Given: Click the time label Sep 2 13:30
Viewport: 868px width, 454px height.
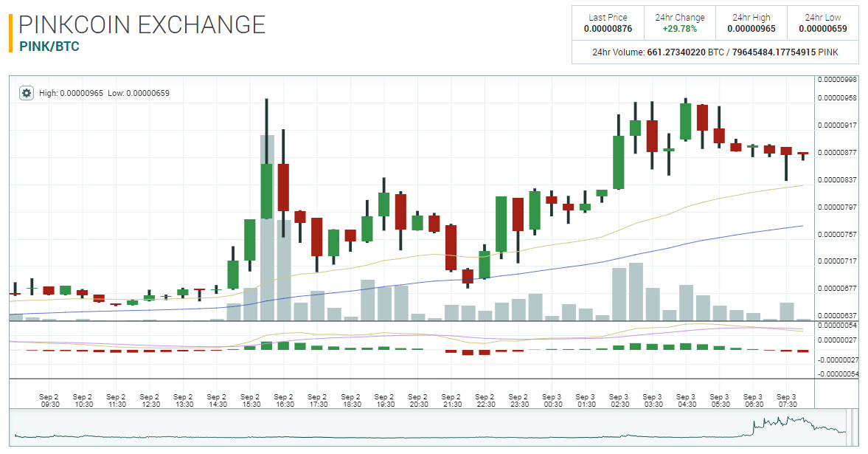Looking at the screenshot, I should pyautogui.click(x=183, y=400).
